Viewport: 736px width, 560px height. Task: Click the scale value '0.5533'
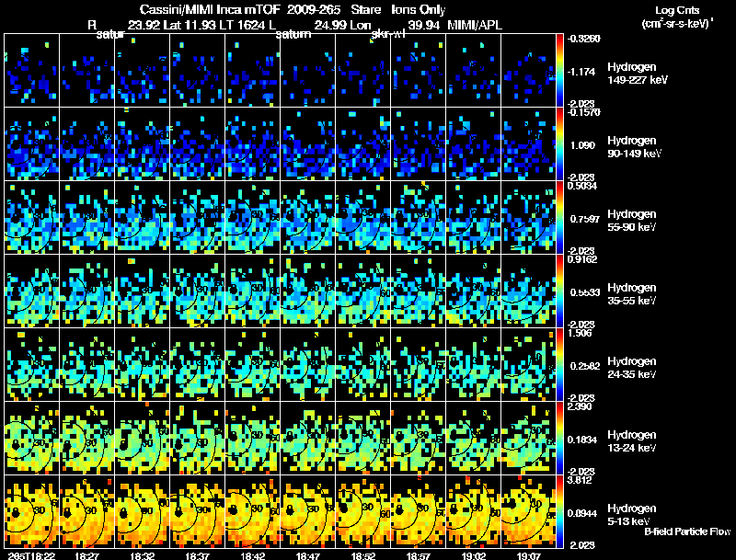click(585, 292)
